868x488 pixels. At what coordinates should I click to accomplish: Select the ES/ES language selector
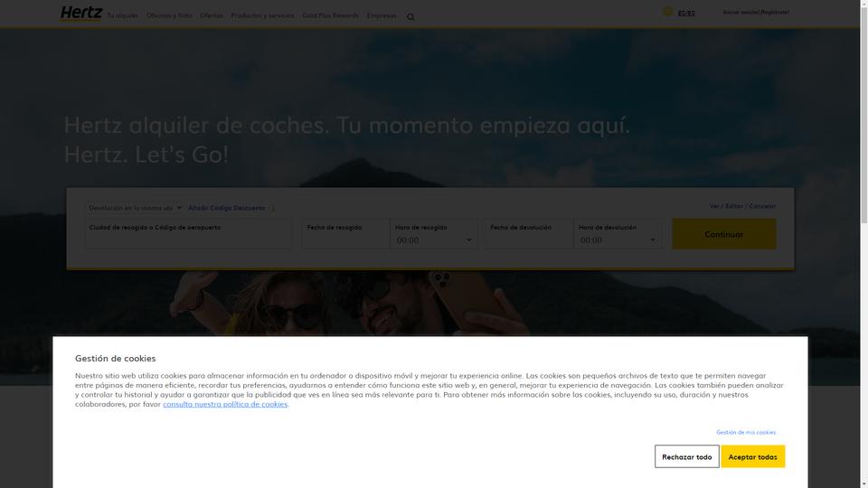point(686,14)
